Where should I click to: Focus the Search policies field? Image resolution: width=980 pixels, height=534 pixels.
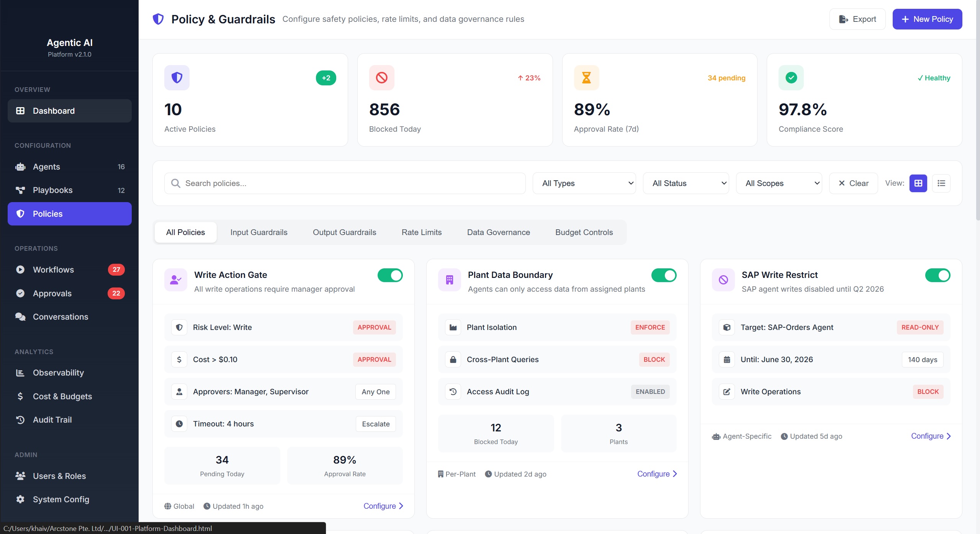tap(345, 183)
